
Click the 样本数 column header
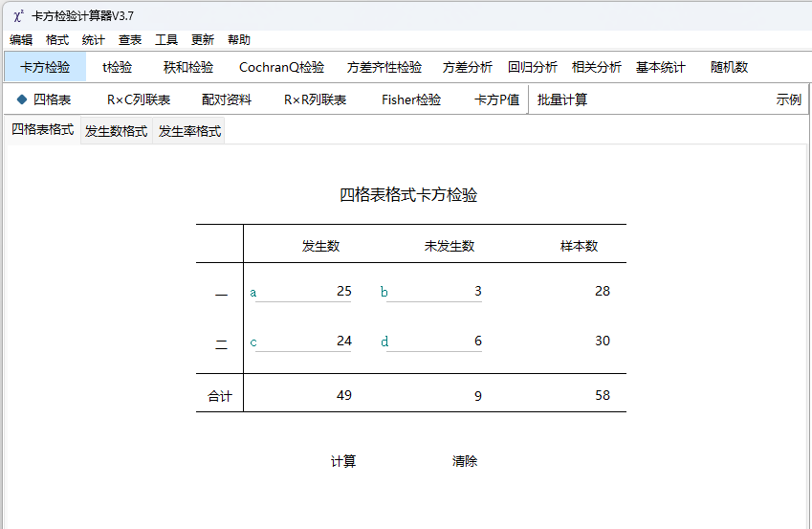579,246
